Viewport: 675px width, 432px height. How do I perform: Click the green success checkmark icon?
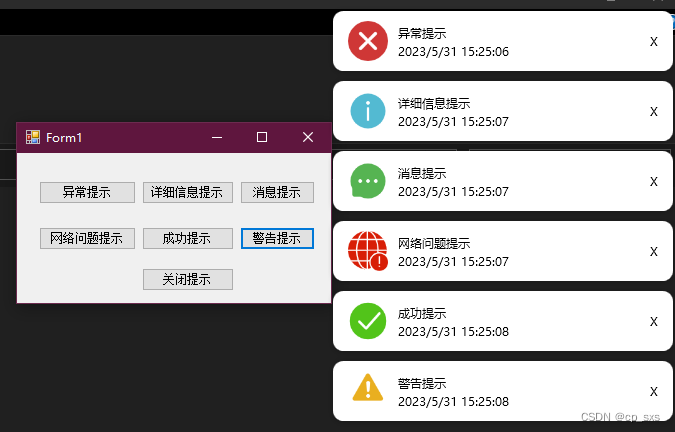tap(368, 321)
